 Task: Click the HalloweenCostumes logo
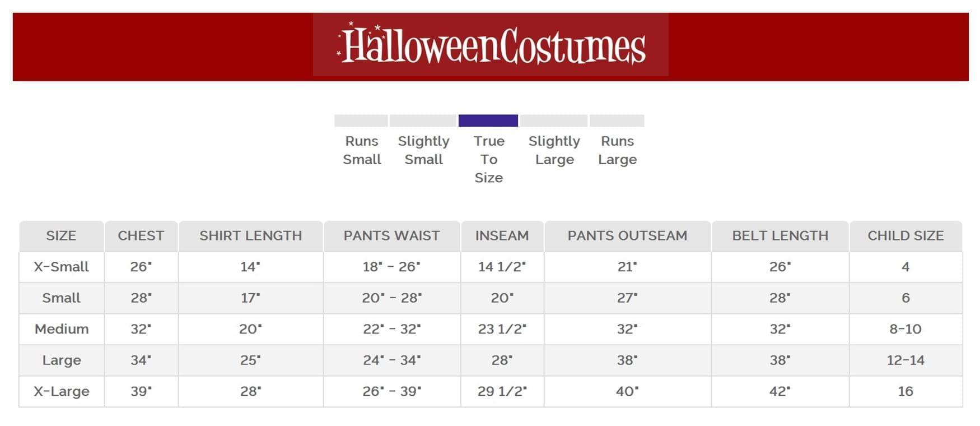coord(491,45)
